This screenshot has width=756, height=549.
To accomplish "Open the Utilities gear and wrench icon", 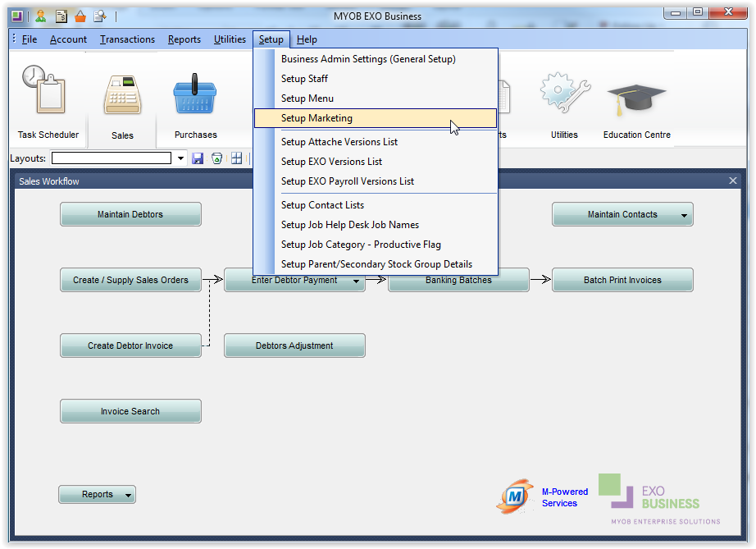I will (565, 92).
